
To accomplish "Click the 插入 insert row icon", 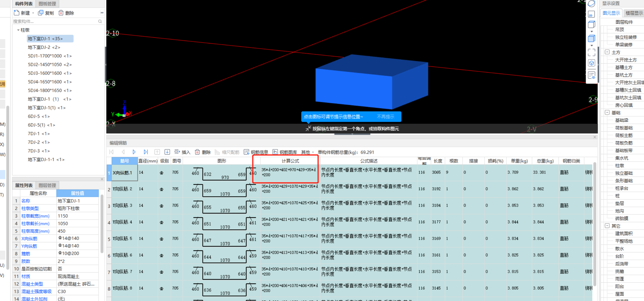I will click(x=177, y=152).
